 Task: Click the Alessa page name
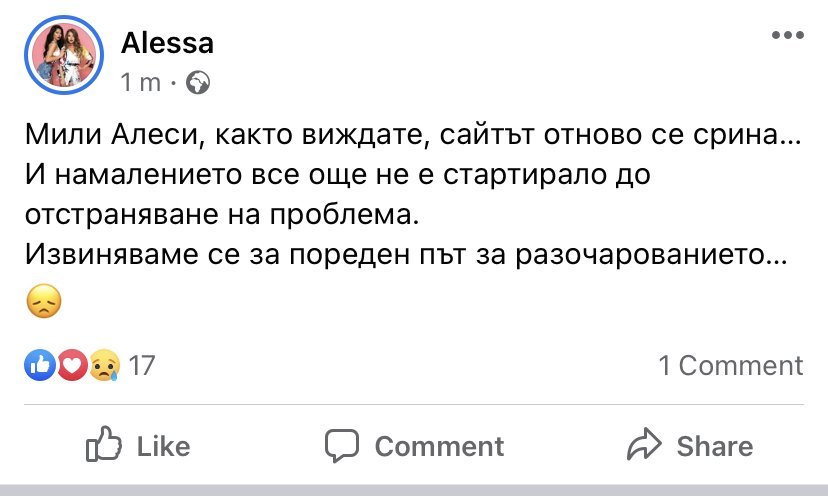tap(167, 43)
